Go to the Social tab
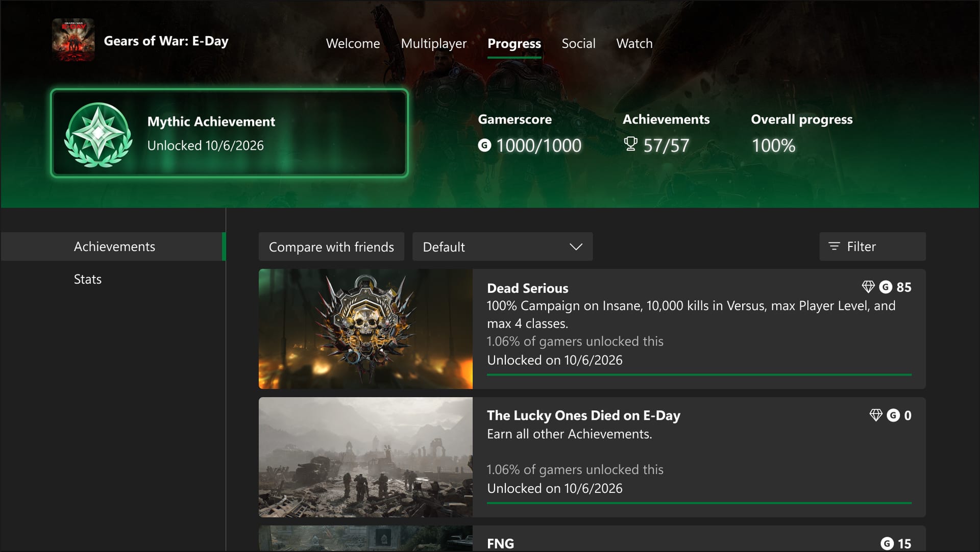The height and width of the screenshot is (552, 980). [578, 43]
